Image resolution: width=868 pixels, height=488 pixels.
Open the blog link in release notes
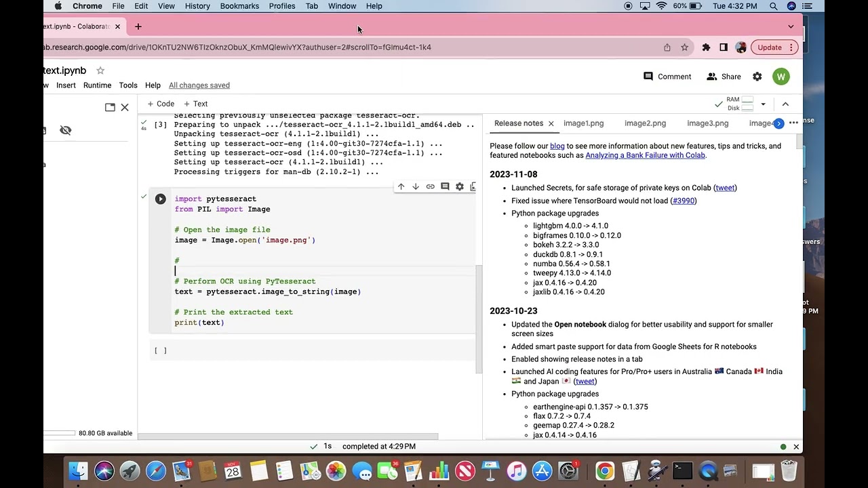[557, 146]
